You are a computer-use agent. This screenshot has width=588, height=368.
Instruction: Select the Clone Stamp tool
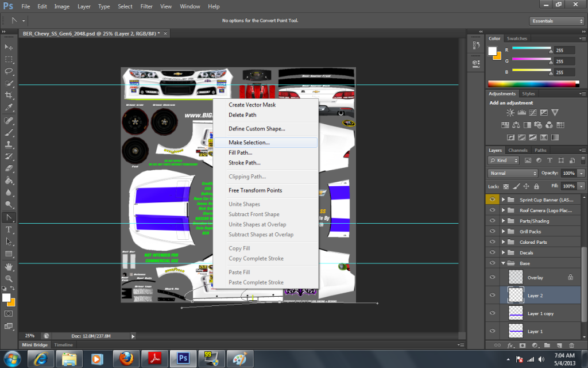[9, 144]
